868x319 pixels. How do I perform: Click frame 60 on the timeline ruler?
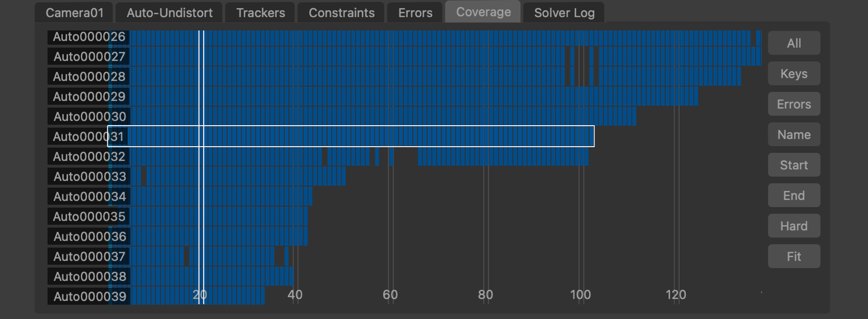pyautogui.click(x=390, y=295)
